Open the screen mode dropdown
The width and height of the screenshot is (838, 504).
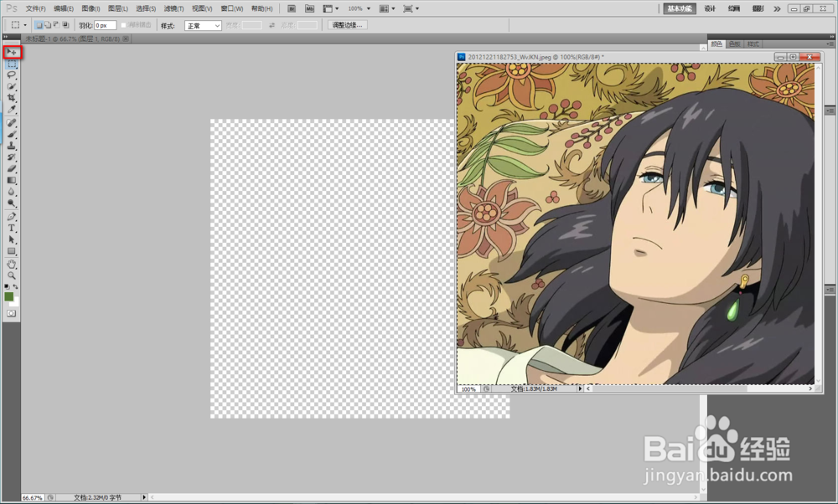tap(411, 8)
